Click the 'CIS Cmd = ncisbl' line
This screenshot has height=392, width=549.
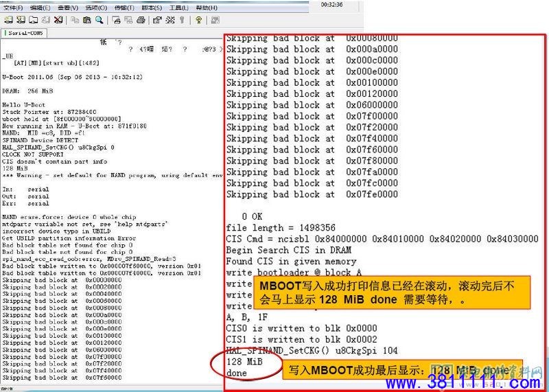[382, 239]
